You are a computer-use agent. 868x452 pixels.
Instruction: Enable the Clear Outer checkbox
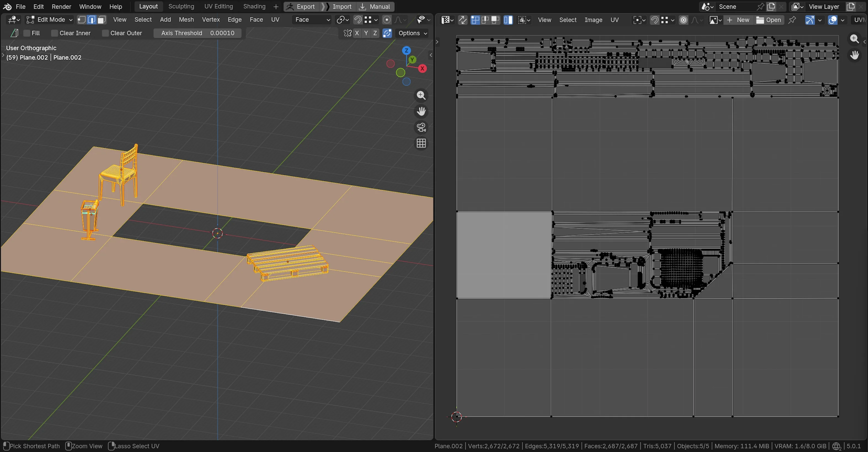[105, 33]
